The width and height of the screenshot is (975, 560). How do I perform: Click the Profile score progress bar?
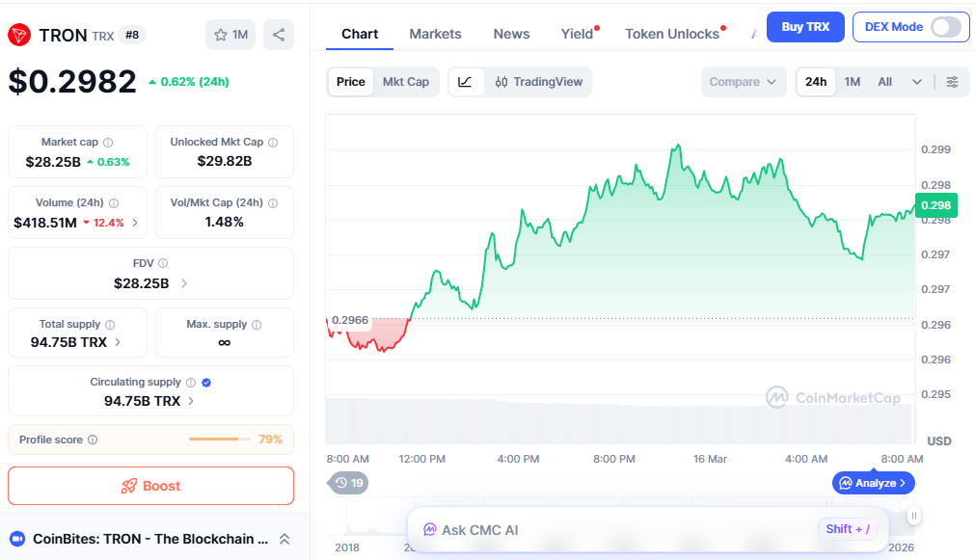coord(219,440)
